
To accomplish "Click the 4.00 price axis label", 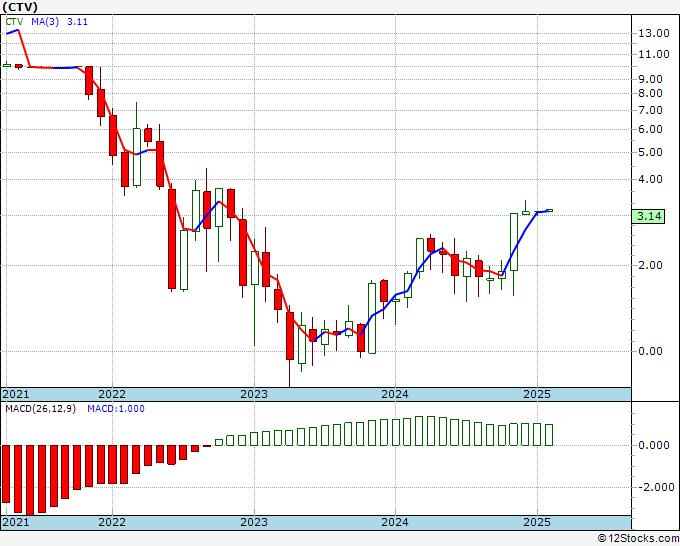I will click(650, 179).
